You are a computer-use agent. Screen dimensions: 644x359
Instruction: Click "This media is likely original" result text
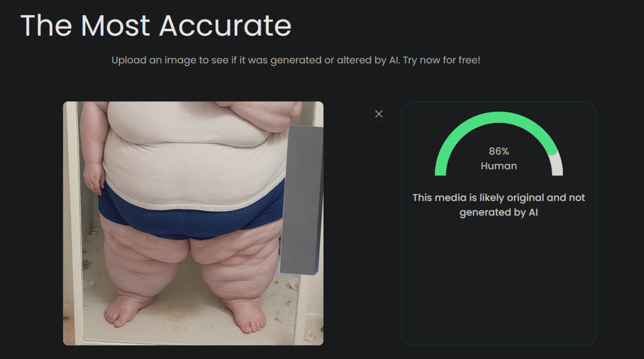point(499,198)
